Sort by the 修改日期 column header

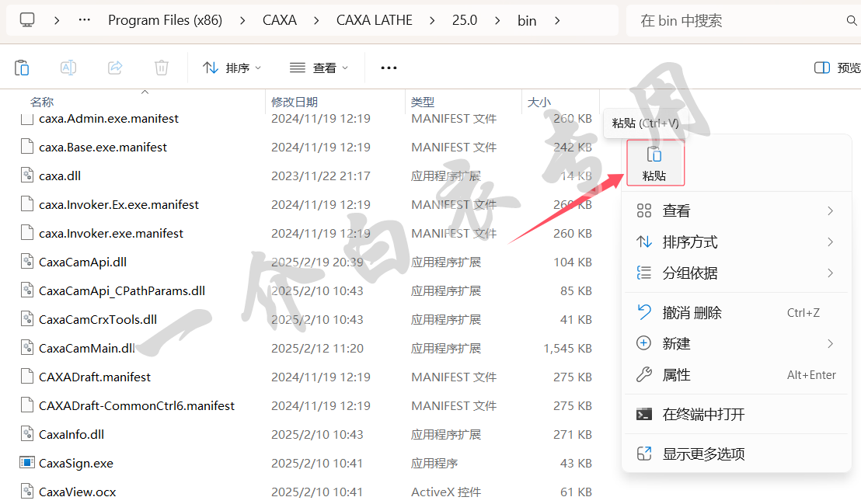coord(295,102)
